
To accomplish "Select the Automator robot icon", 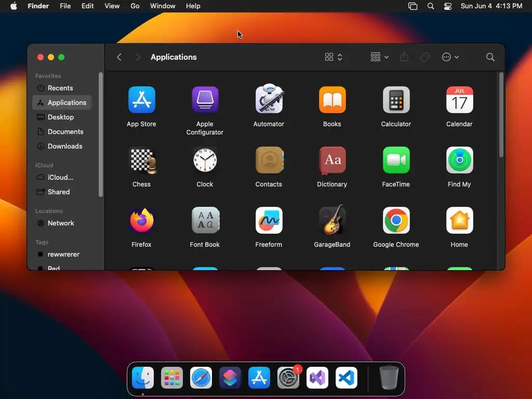I will coord(269,99).
